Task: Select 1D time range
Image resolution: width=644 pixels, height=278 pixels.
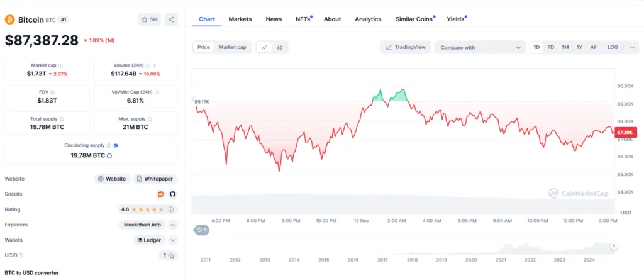Action: (x=536, y=47)
